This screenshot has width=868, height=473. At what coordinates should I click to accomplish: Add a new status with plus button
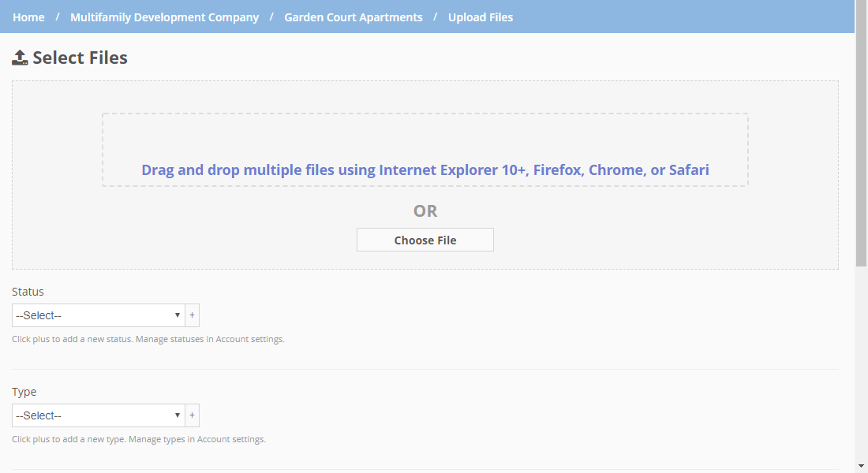192,315
